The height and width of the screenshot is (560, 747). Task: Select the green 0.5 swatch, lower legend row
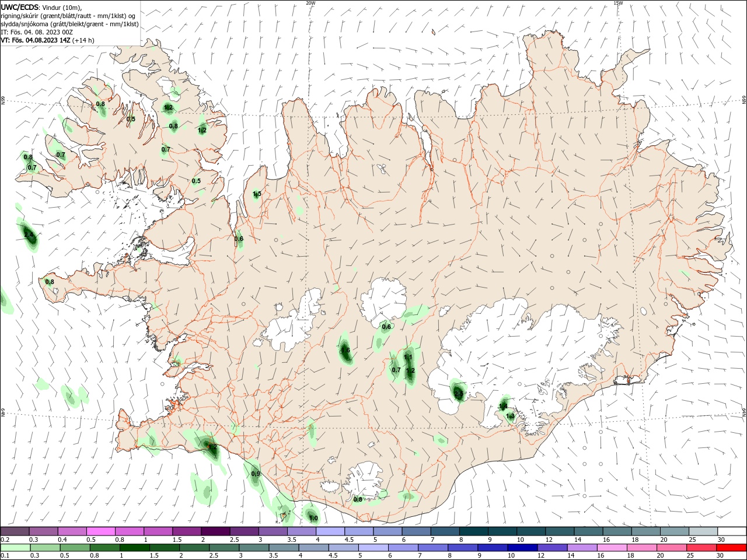pyautogui.click(x=75, y=548)
